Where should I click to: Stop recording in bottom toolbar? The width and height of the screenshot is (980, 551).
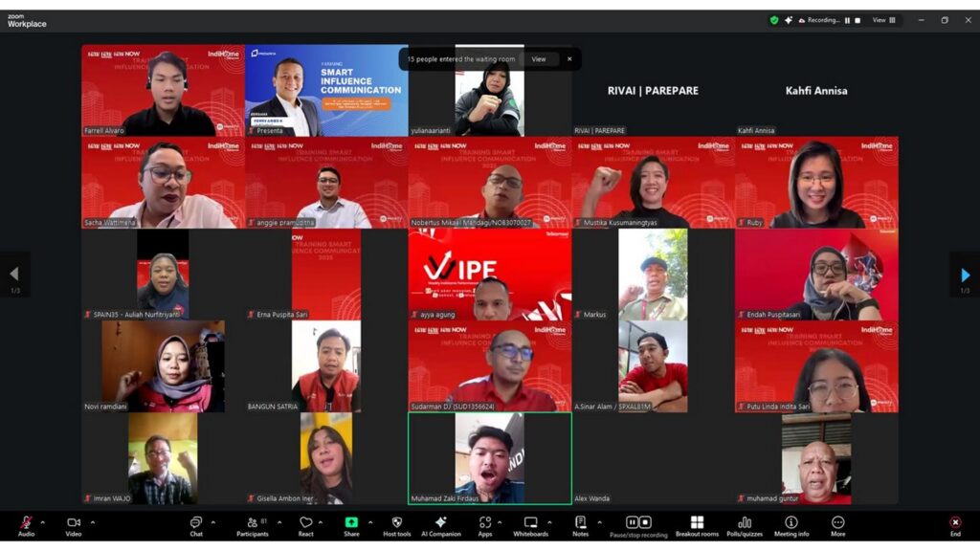click(x=646, y=522)
